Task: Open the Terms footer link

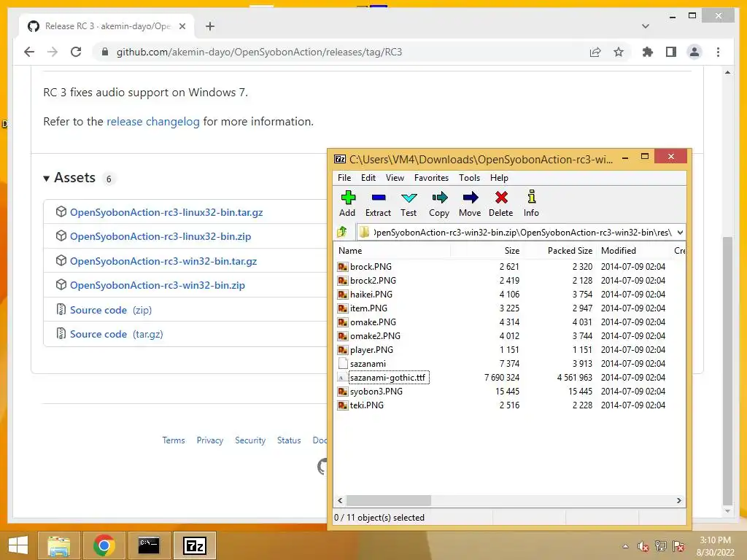Action: click(174, 440)
